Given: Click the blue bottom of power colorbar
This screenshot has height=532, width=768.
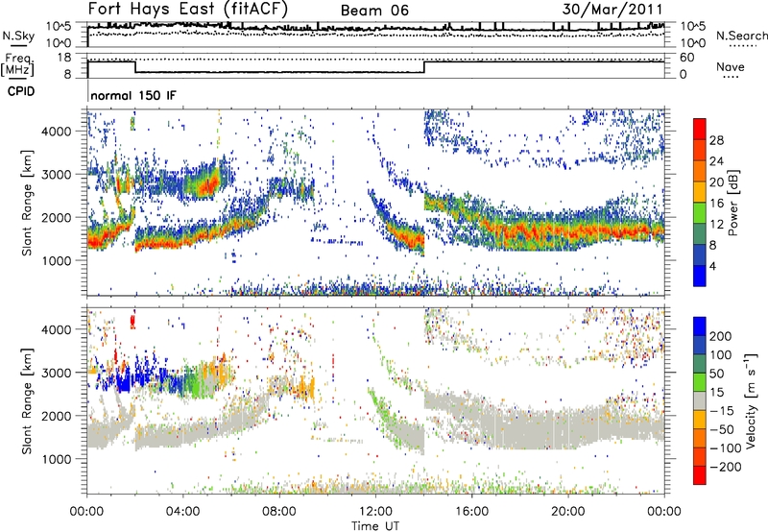Looking at the screenshot, I should pos(700,276).
